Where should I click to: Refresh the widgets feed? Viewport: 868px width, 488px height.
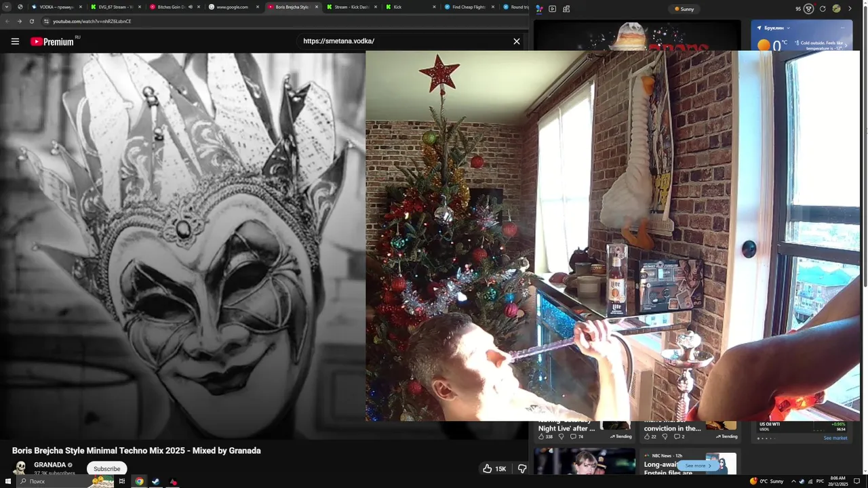coord(823,9)
